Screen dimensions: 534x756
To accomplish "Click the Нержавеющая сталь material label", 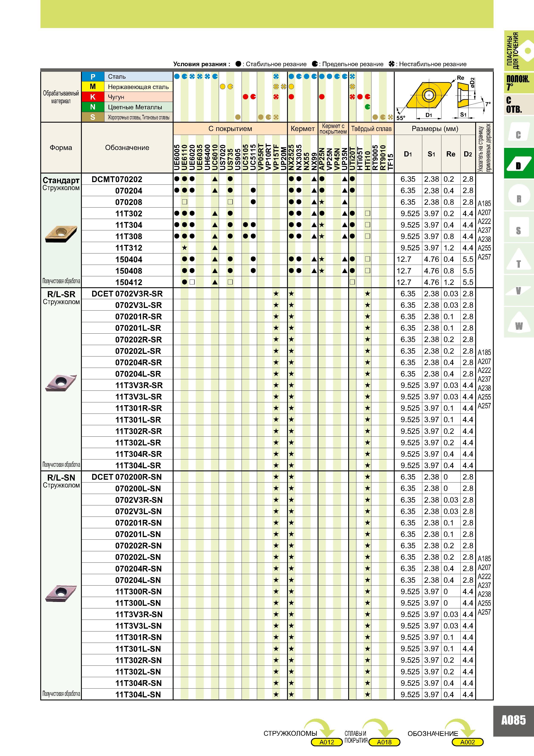I will (138, 87).
